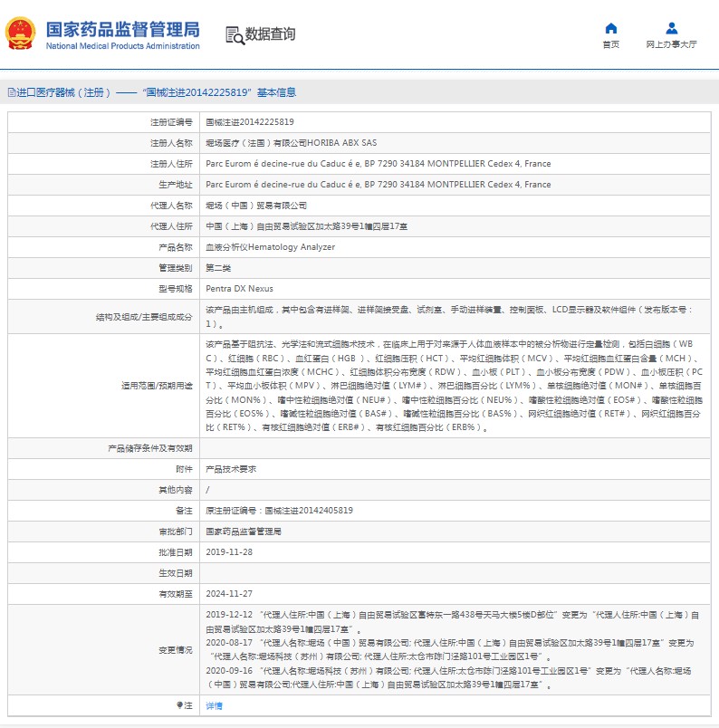This screenshot has width=719, height=728.
Task: Click the 型号规格 row label
Action: pyautogui.click(x=176, y=289)
